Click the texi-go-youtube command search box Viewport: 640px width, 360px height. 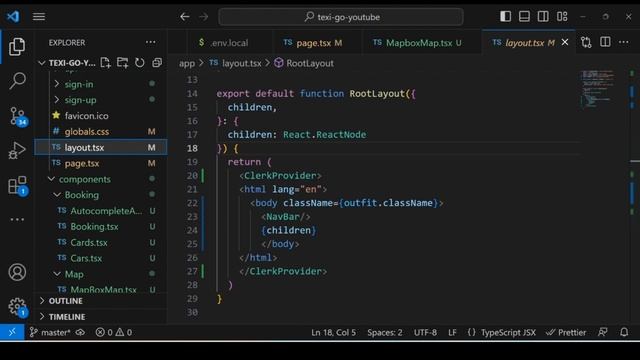click(341, 17)
